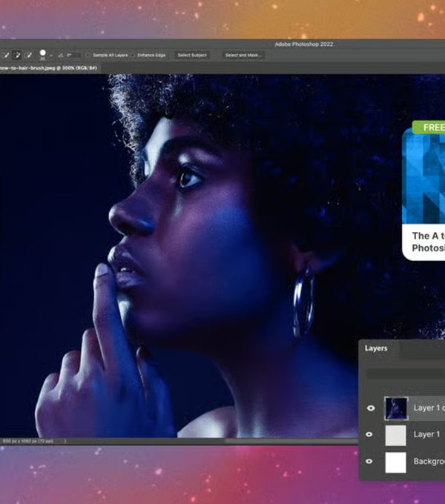Toggle visibility of Layer 1

(370, 434)
